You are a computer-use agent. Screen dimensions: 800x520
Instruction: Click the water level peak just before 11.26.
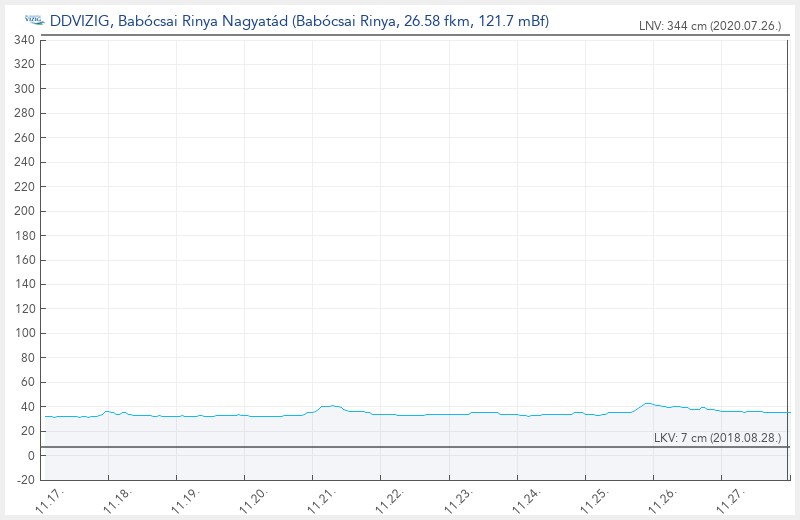(648, 404)
